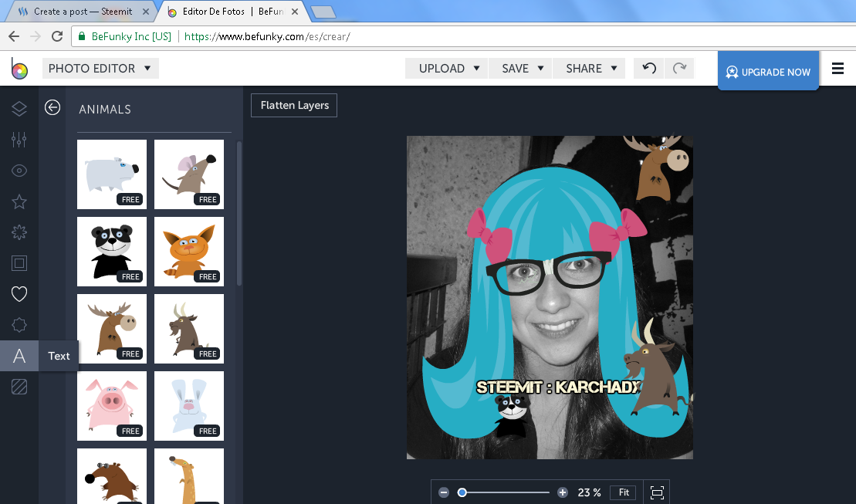Click the animals panel scrollbar
This screenshot has height=504, width=856.
click(x=239, y=213)
